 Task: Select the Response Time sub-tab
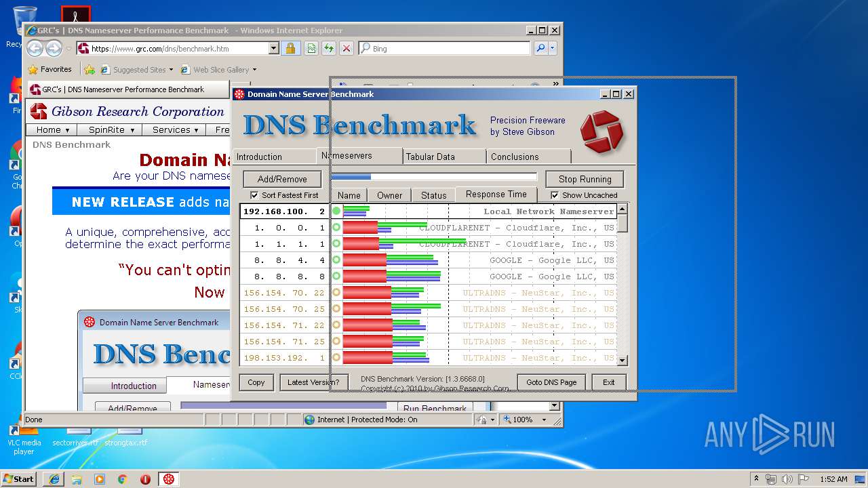pos(496,195)
